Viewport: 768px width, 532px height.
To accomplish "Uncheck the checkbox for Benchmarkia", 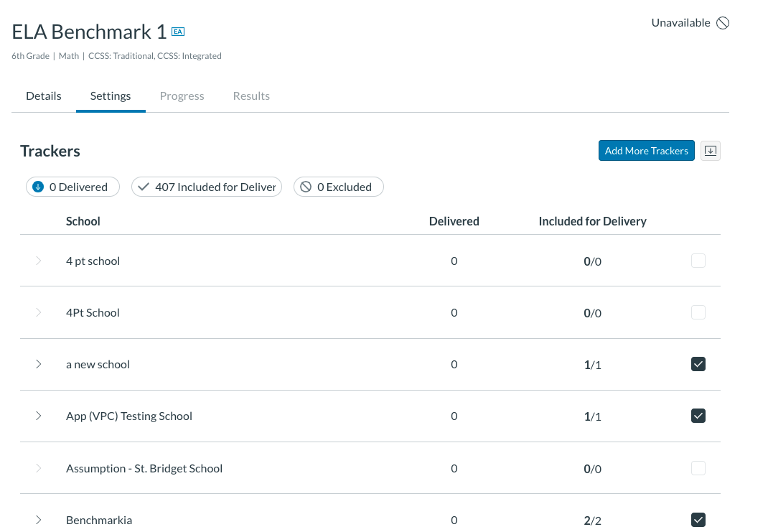I will [698, 520].
